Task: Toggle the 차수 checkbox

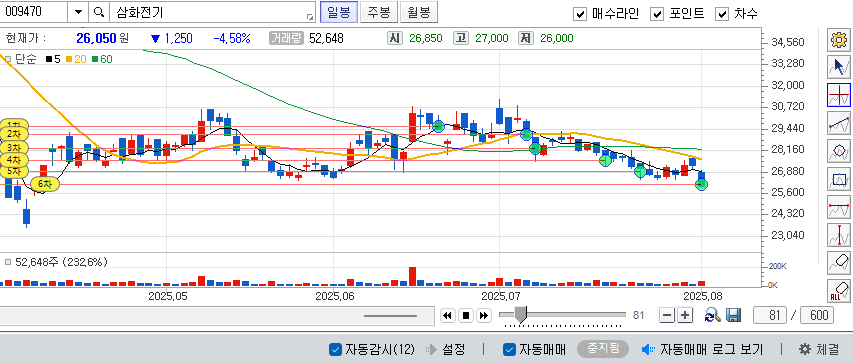Action: click(722, 14)
